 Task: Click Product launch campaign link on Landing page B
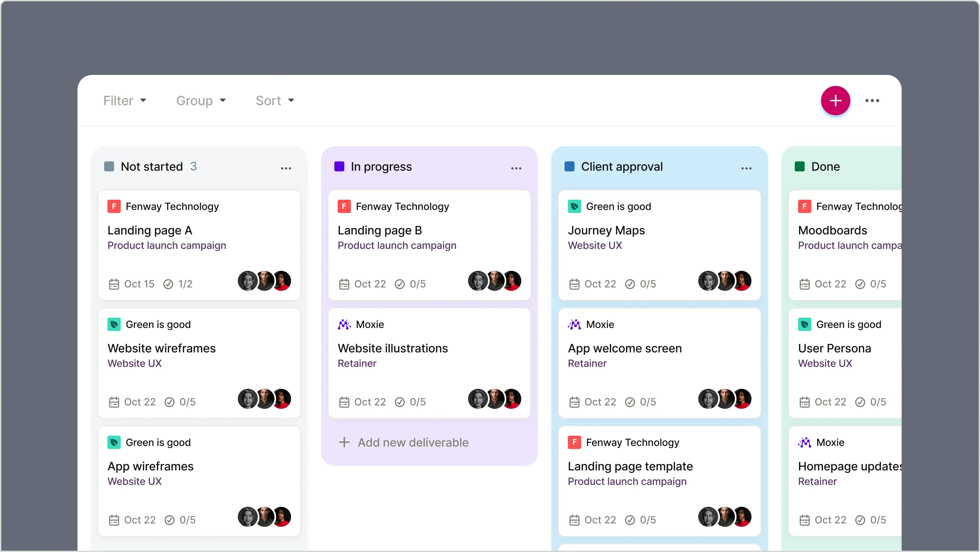pyautogui.click(x=397, y=245)
